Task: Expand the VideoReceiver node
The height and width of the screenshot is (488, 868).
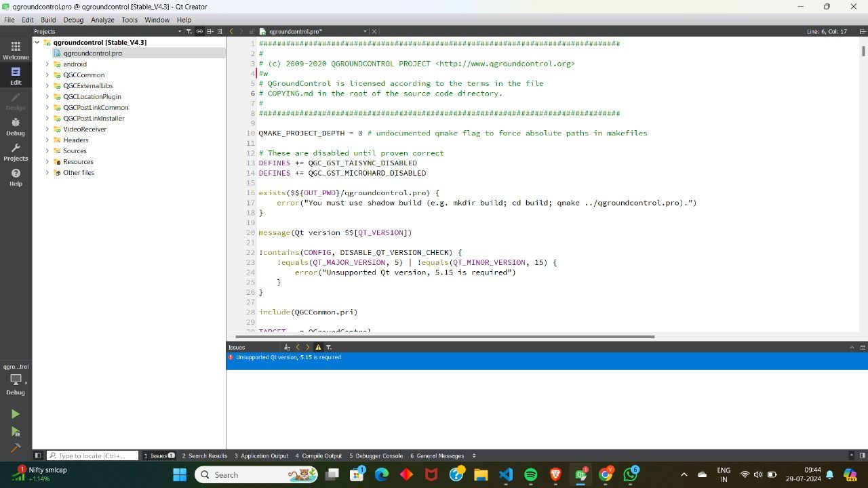Action: click(x=47, y=129)
